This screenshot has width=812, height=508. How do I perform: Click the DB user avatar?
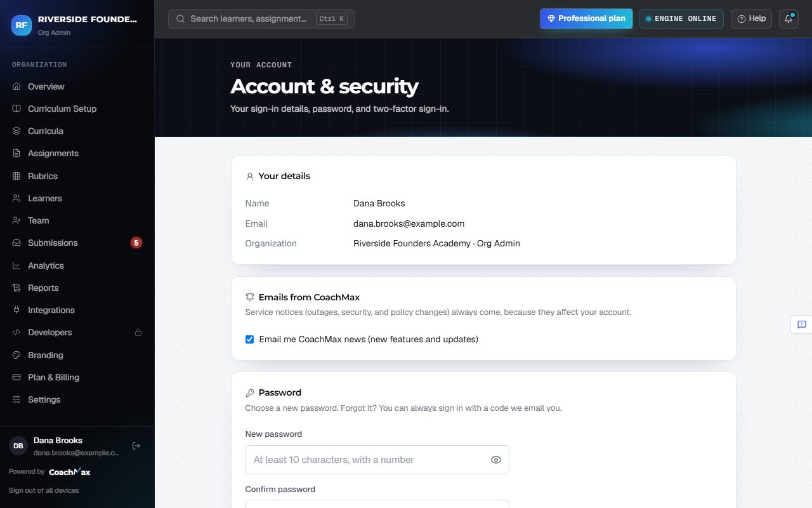pyautogui.click(x=18, y=446)
